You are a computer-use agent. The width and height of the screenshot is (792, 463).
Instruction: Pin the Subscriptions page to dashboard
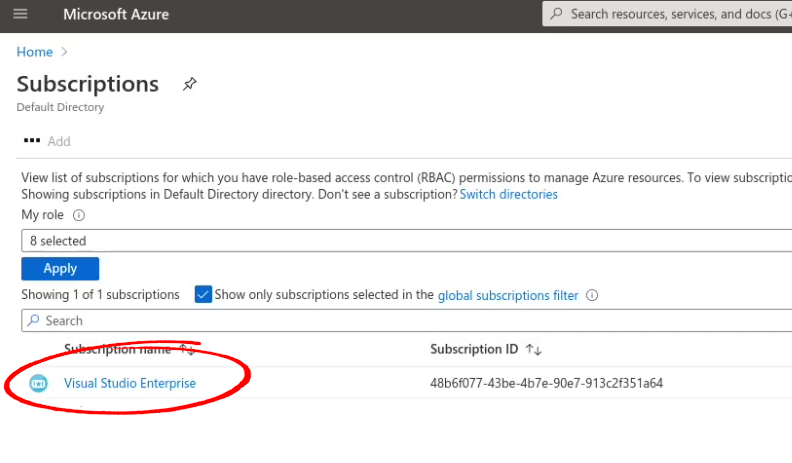tap(189, 84)
